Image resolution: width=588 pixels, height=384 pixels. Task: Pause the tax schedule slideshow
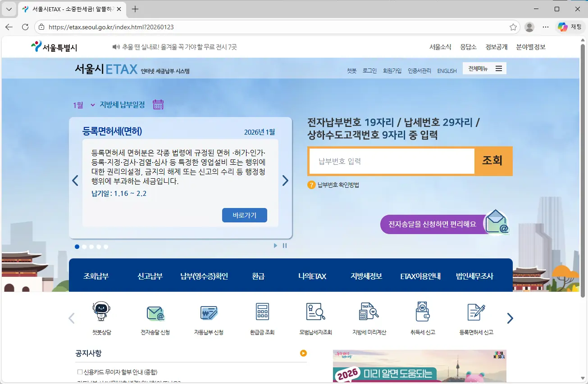point(285,246)
